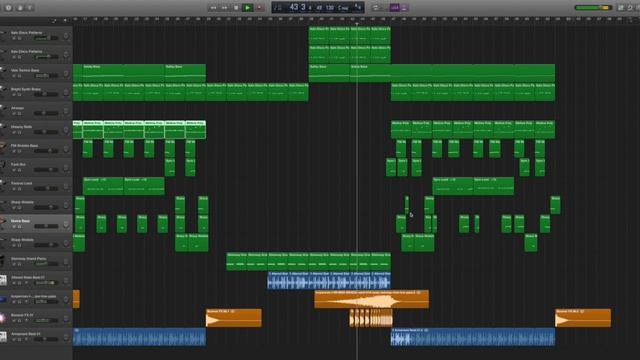The width and height of the screenshot is (640, 360).
Task: Click the Booster FX 01 track icon
Action: tap(3, 318)
